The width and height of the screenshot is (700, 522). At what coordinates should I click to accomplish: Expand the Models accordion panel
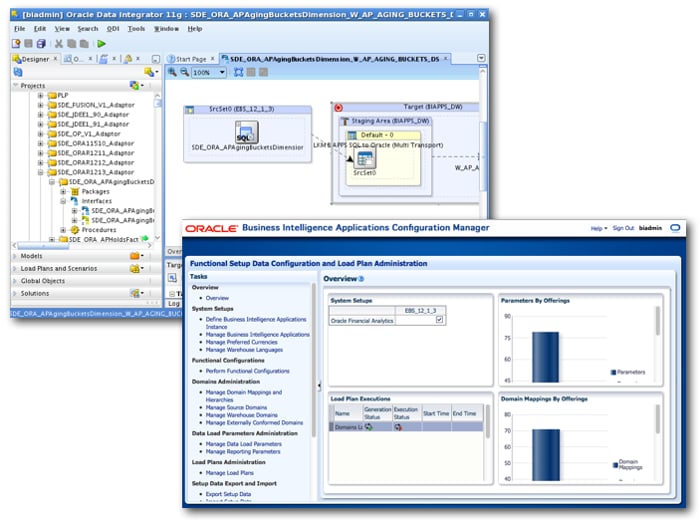coord(15,256)
